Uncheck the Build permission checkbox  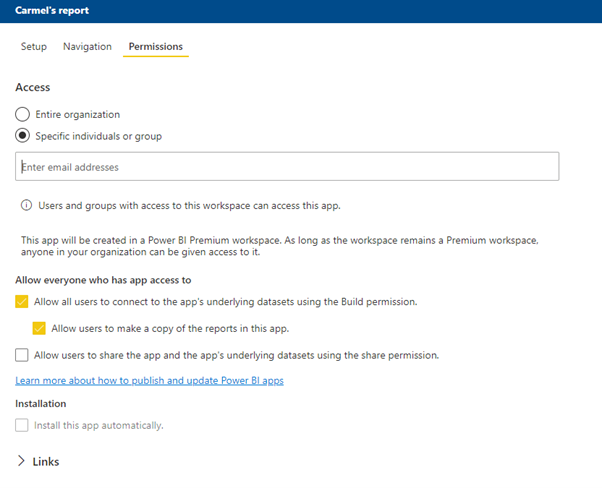[22, 301]
